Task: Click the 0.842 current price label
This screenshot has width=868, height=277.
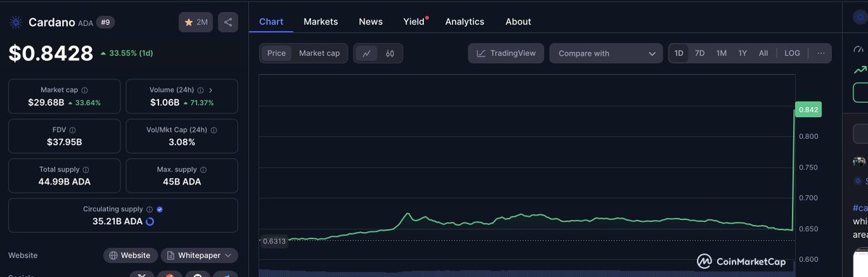Action: click(x=808, y=110)
